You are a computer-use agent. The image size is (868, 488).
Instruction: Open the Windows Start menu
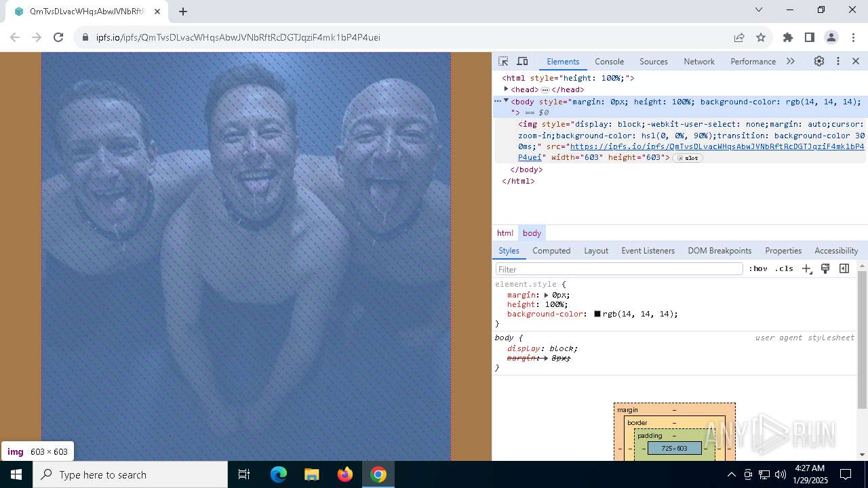16,474
